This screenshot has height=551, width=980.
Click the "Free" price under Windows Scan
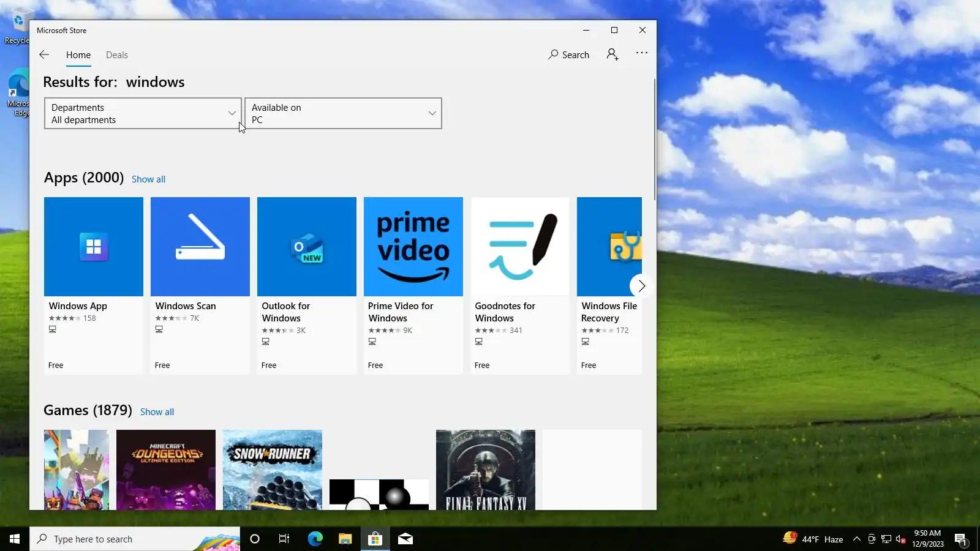(162, 365)
